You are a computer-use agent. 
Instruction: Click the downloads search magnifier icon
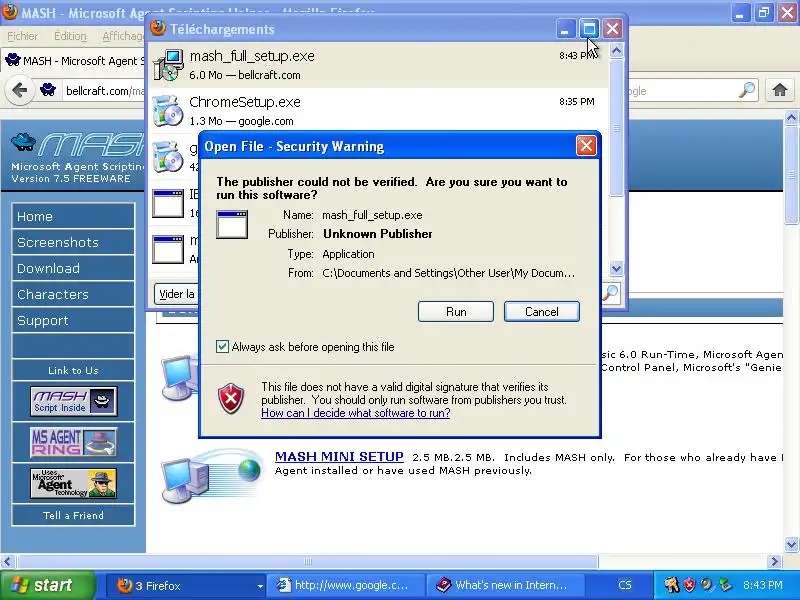tap(611, 292)
